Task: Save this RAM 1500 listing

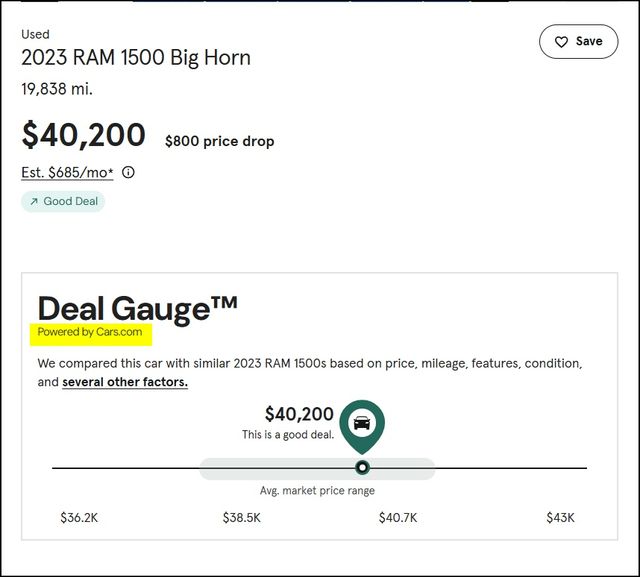Action: (578, 42)
